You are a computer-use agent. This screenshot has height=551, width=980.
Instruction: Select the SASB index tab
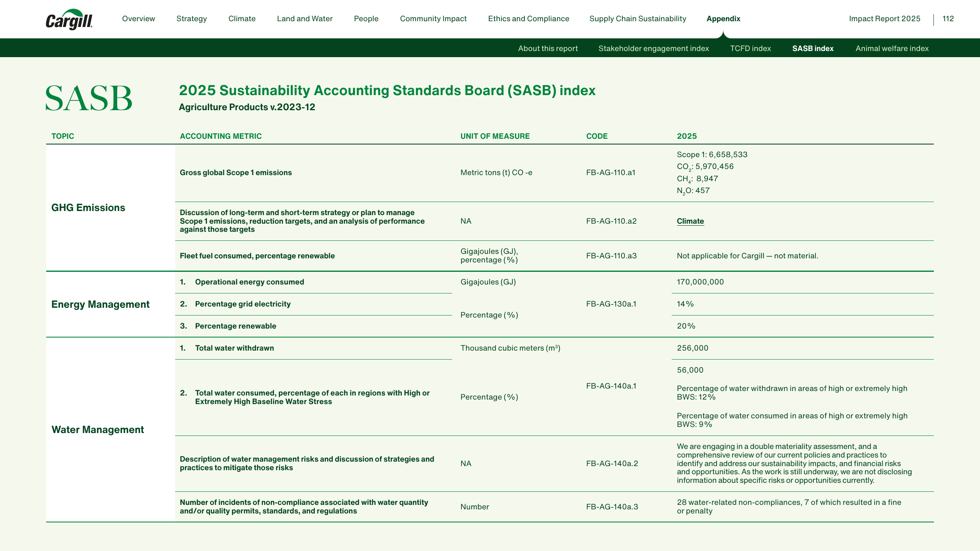[813, 49]
